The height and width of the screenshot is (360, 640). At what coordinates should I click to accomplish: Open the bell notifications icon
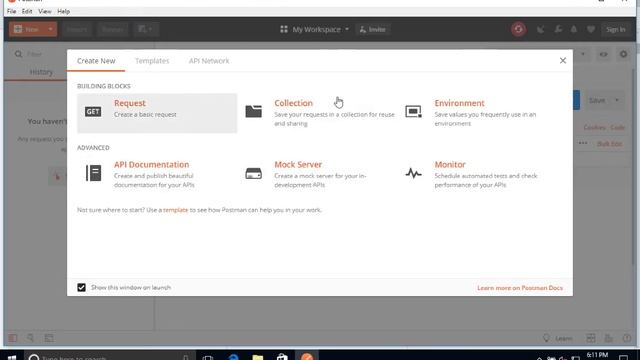pyautogui.click(x=573, y=29)
